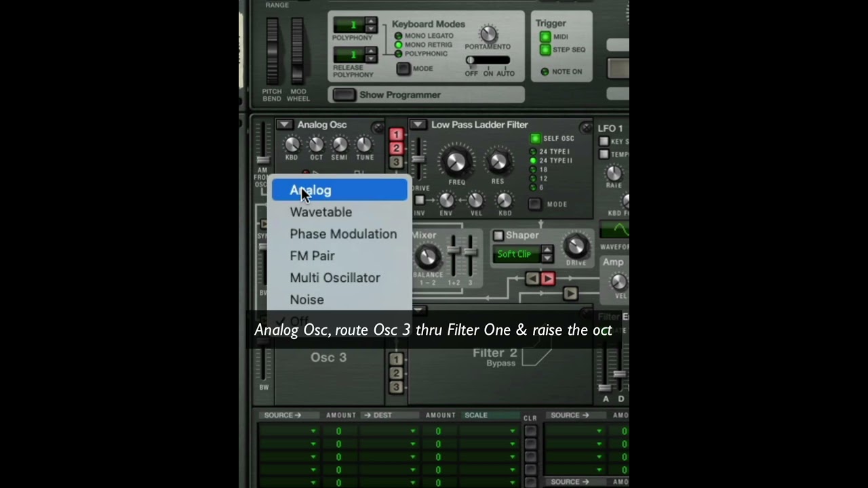Select 6 dB filter slope LED
The height and width of the screenshot is (488, 868).
[533, 187]
